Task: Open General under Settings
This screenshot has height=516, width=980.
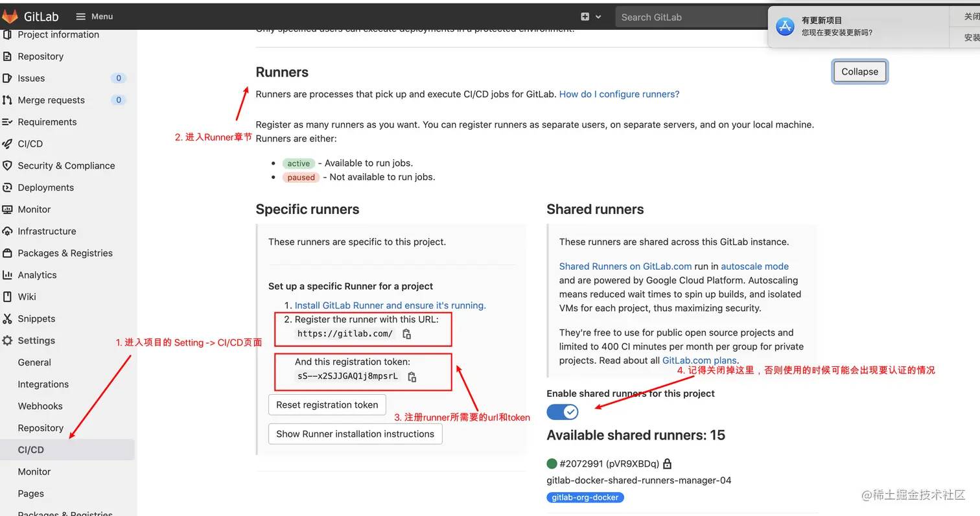Action: (x=34, y=362)
